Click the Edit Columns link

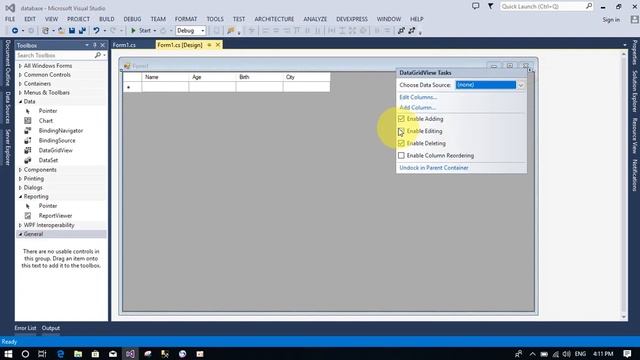pos(418,97)
